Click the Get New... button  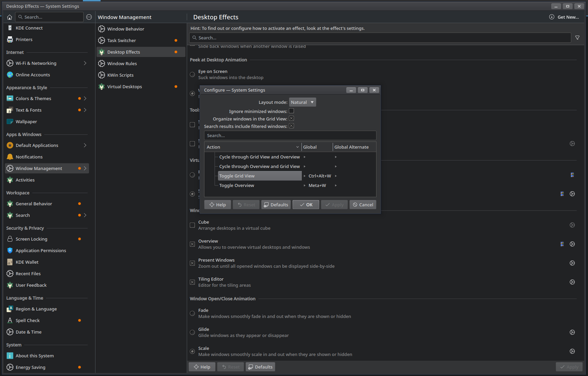coord(564,17)
